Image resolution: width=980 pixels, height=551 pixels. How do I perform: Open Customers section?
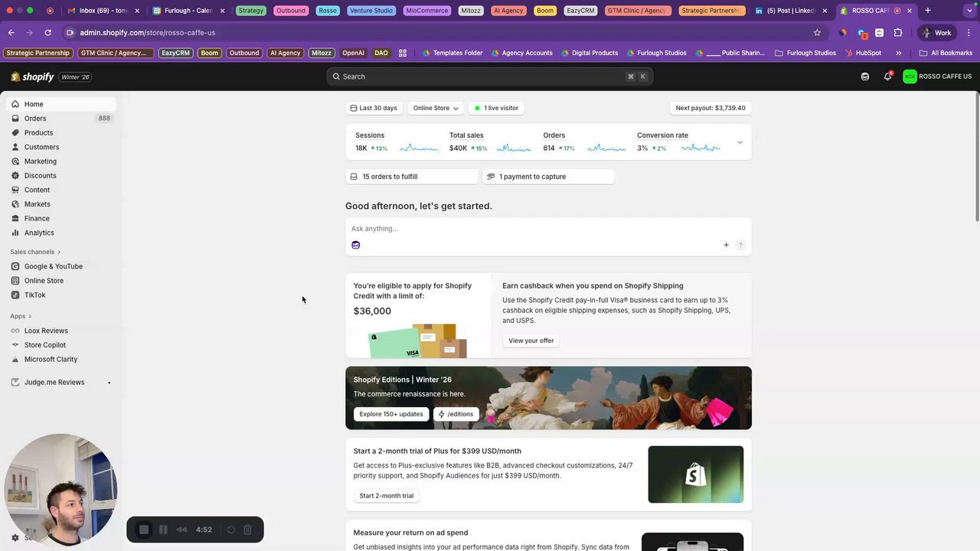[x=60, y=147]
